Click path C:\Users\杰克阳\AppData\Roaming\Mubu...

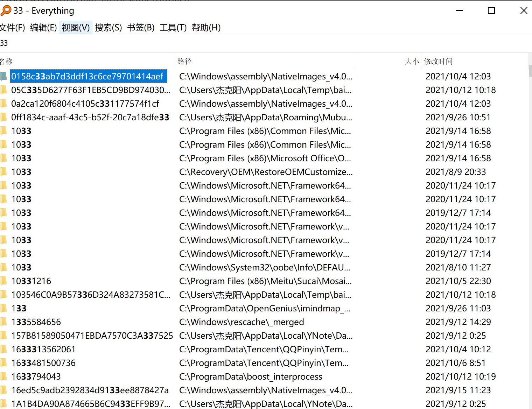click(266, 117)
